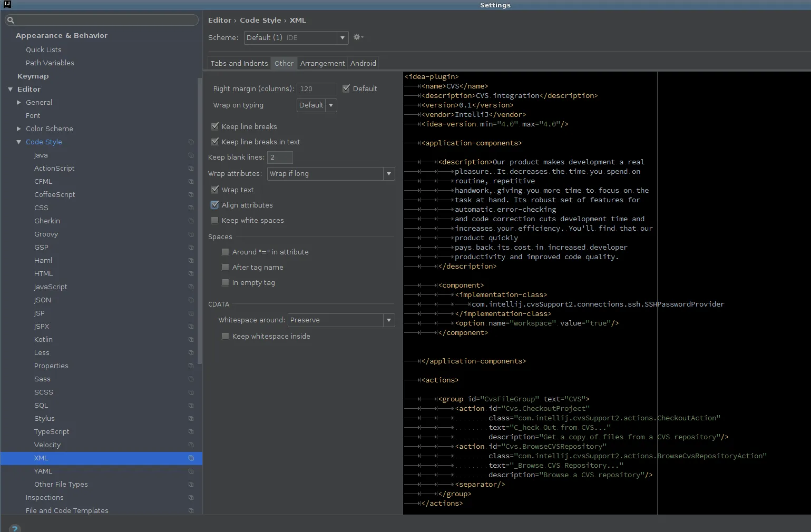Open the Wrap attributes dropdown
The width and height of the screenshot is (811, 532).
(331, 174)
